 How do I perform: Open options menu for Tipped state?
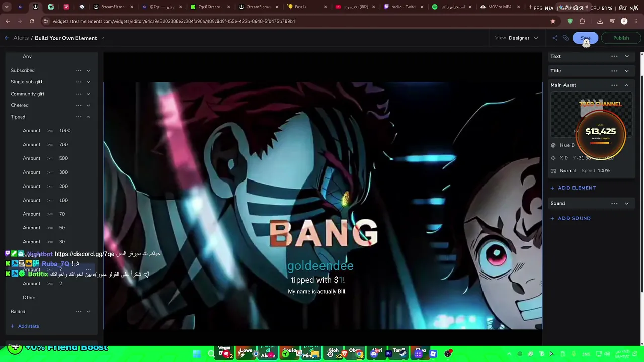pos(78,117)
